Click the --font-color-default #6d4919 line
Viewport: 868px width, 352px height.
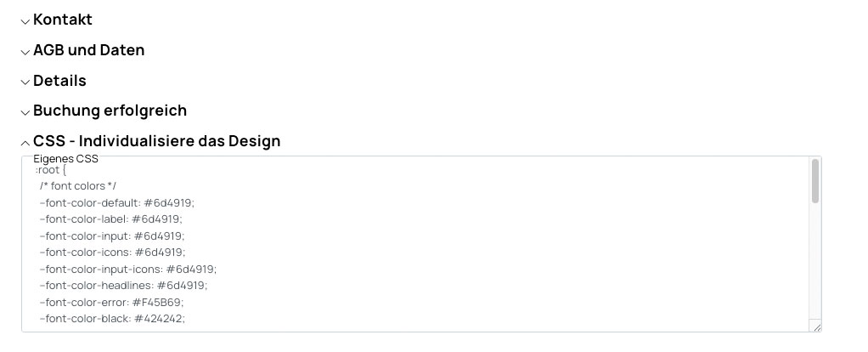pyautogui.click(x=116, y=202)
